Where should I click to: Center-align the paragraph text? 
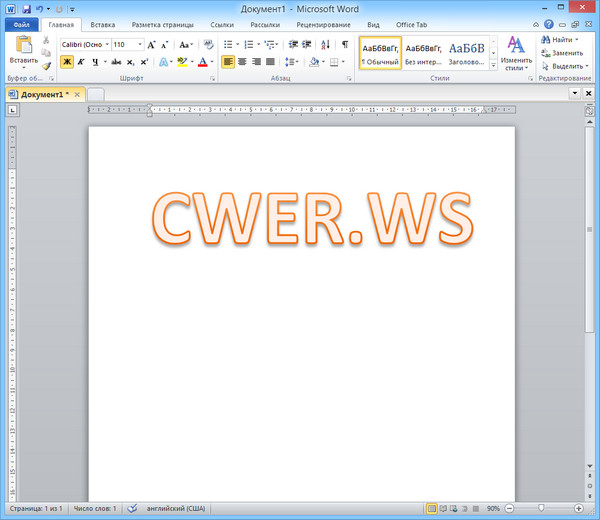[x=242, y=62]
